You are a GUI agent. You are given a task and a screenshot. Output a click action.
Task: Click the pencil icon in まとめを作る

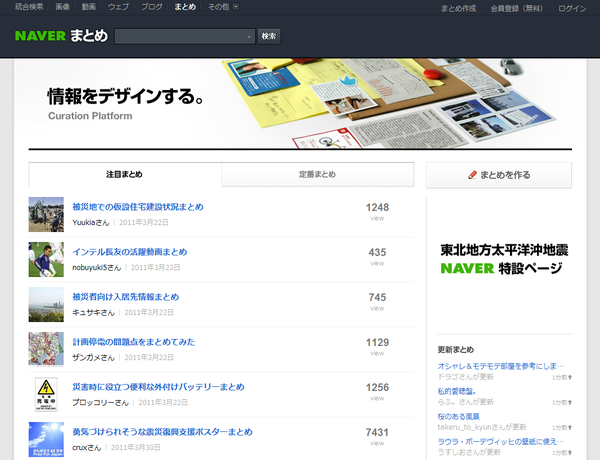[472, 175]
